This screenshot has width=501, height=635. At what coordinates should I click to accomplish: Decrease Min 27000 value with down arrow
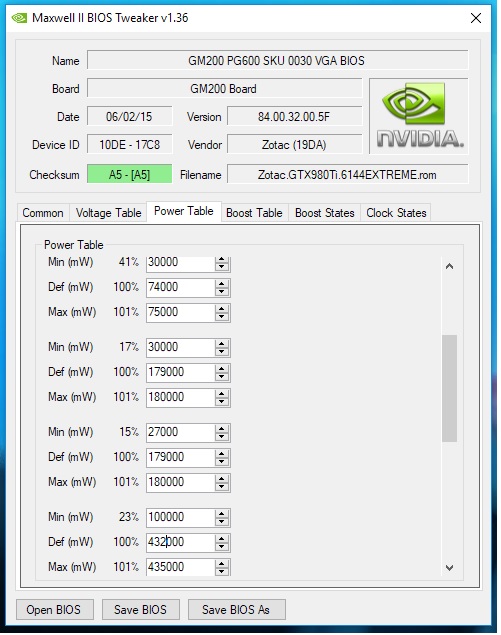point(222,437)
